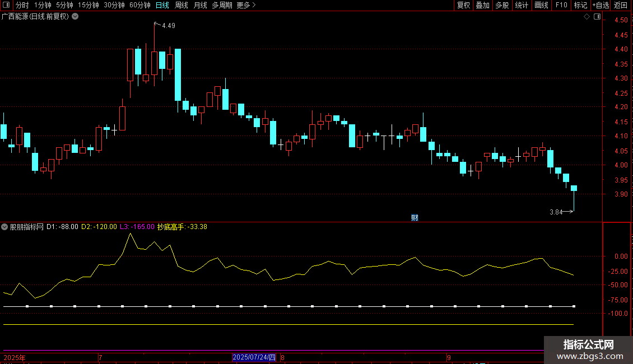The height and width of the screenshot is (364, 633).
Task: Click the -25.00 indicator axis label
Action: coord(618,271)
